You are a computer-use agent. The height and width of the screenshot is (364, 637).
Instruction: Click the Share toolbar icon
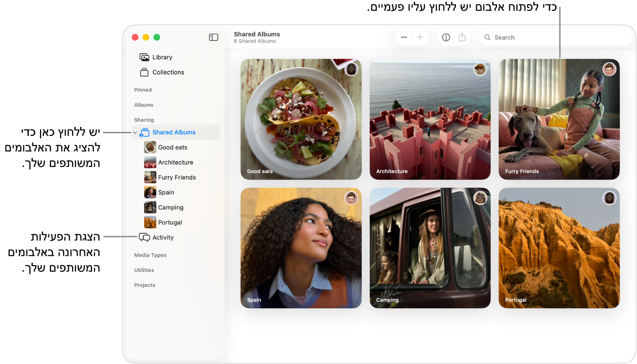(x=462, y=37)
